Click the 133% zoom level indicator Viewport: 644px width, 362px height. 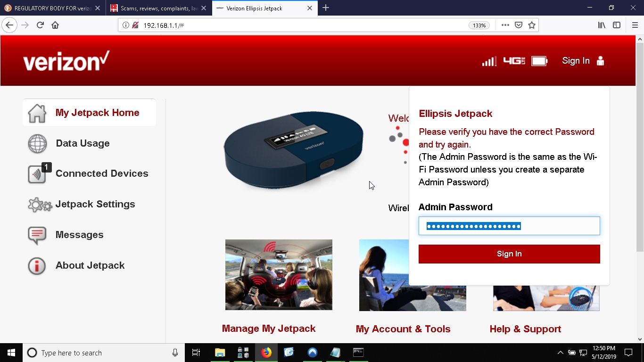pos(479,25)
